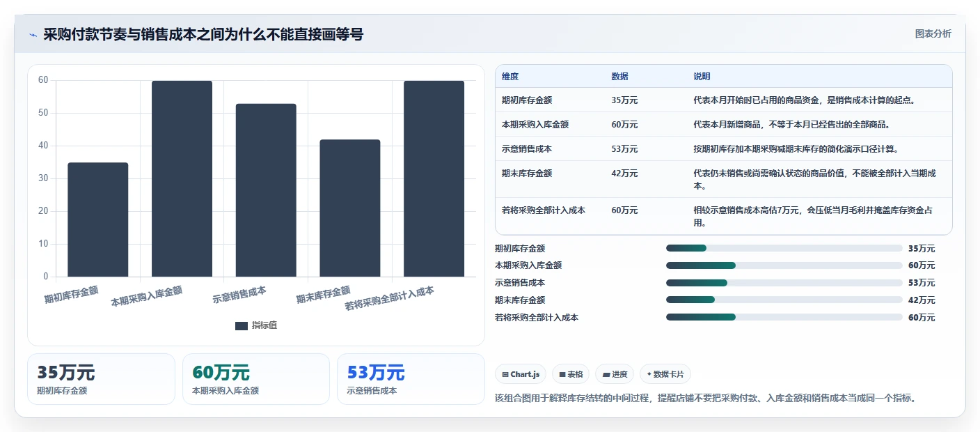
Task: Click the 示意销售成本 progress bar
Action: [x=784, y=283]
